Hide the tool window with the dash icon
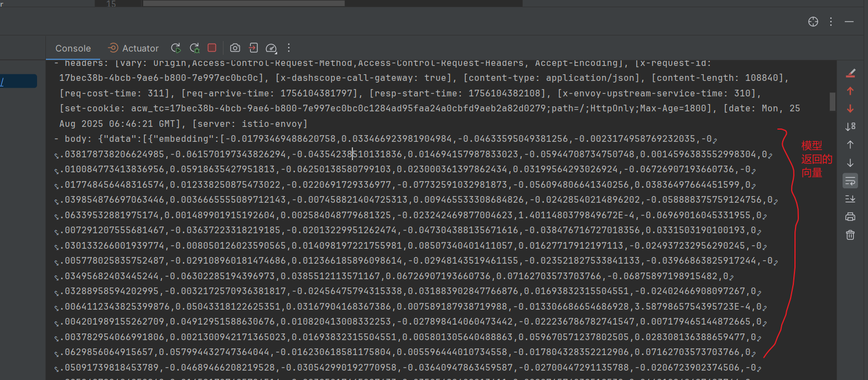 pyautogui.click(x=849, y=22)
